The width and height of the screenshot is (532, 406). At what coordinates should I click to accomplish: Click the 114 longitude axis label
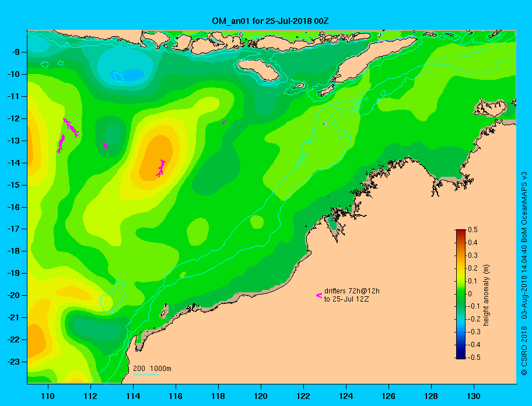(133, 396)
